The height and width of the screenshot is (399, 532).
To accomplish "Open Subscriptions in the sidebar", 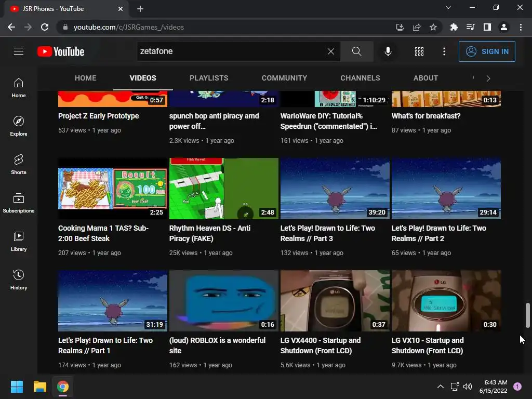I will click(x=19, y=203).
